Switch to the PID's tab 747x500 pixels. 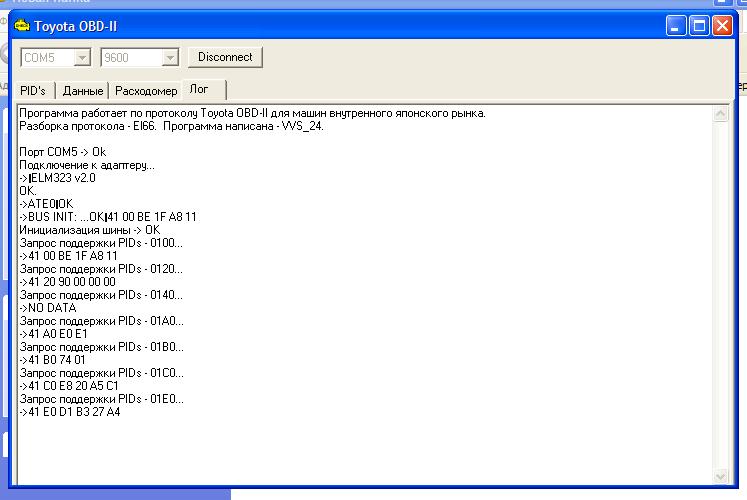pos(33,90)
